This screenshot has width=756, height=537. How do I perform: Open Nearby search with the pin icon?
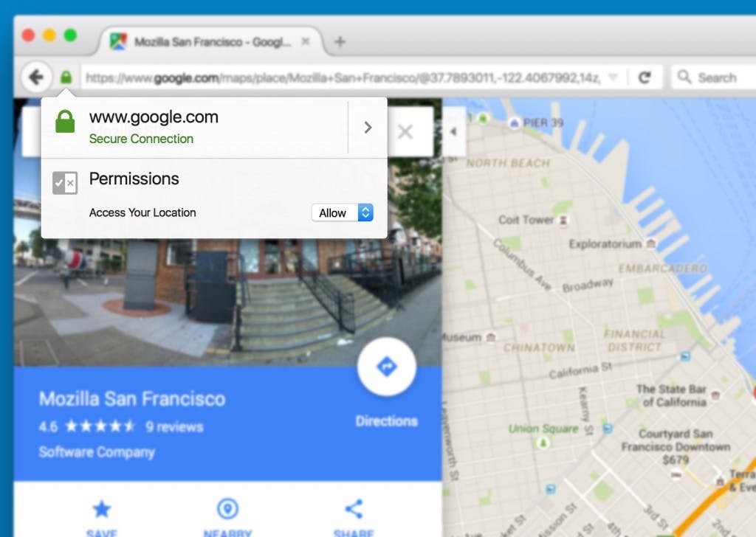(227, 508)
